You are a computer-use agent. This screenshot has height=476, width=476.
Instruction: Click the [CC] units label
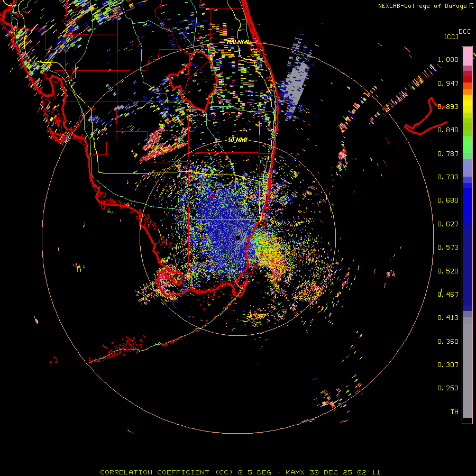(451, 36)
